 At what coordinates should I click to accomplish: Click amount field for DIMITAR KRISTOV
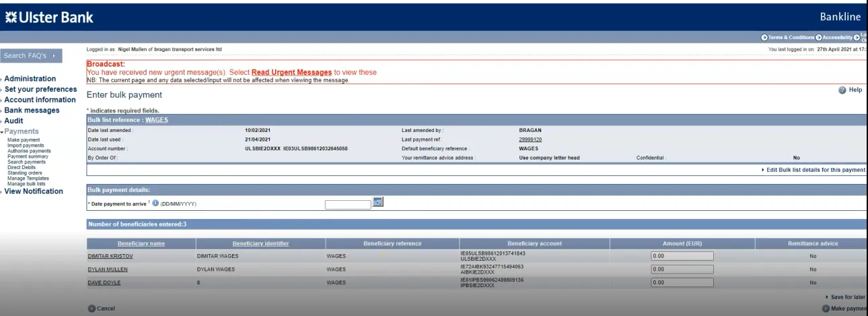click(682, 256)
